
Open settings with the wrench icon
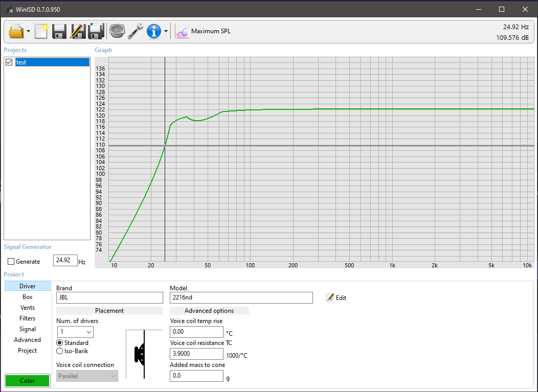click(136, 31)
